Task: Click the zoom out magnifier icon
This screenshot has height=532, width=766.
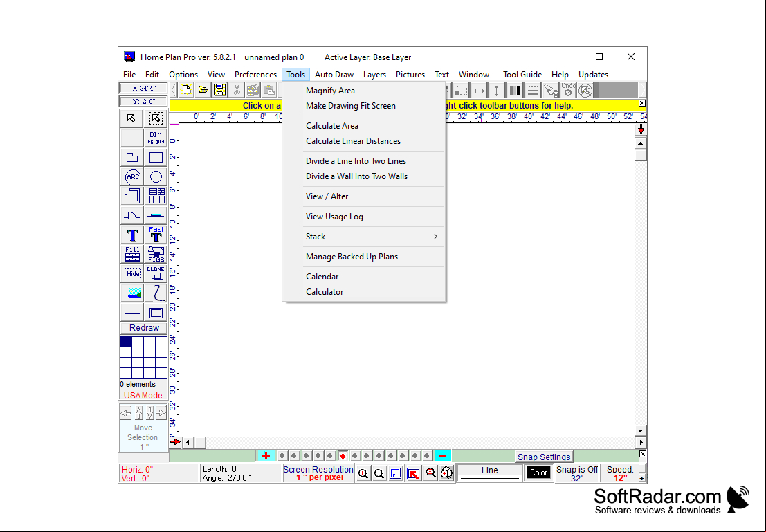Action: [379, 473]
